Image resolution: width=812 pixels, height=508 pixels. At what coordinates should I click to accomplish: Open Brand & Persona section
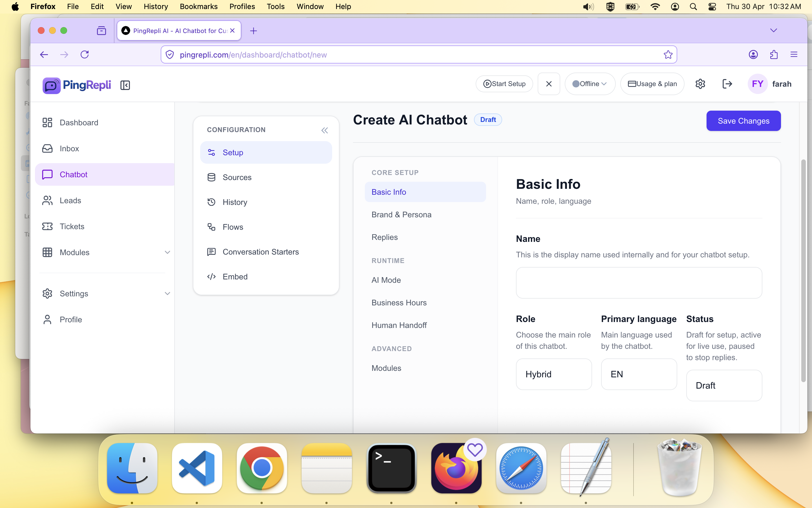click(x=425, y=215)
